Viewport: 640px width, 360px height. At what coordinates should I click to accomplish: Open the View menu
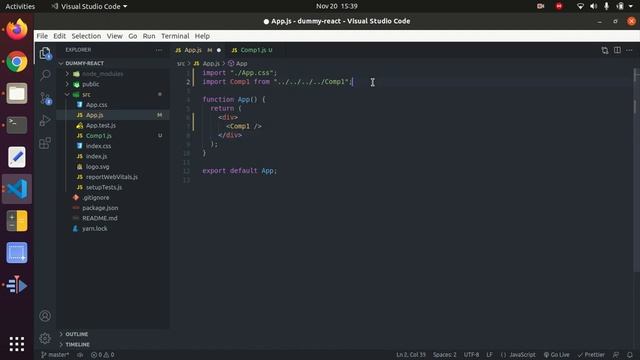115,36
